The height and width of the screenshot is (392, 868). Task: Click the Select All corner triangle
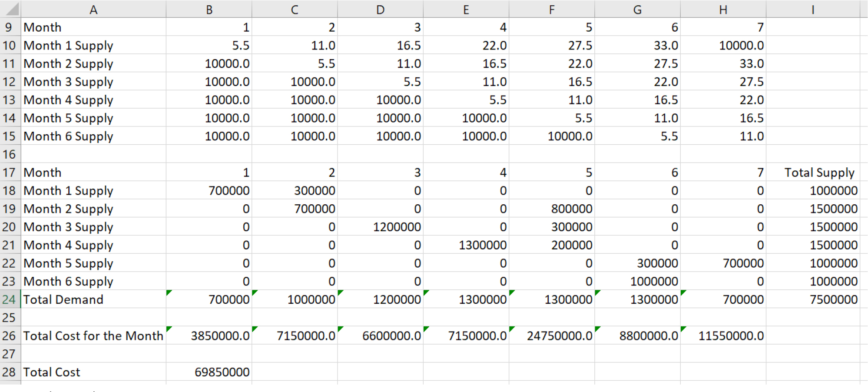coord(11,9)
